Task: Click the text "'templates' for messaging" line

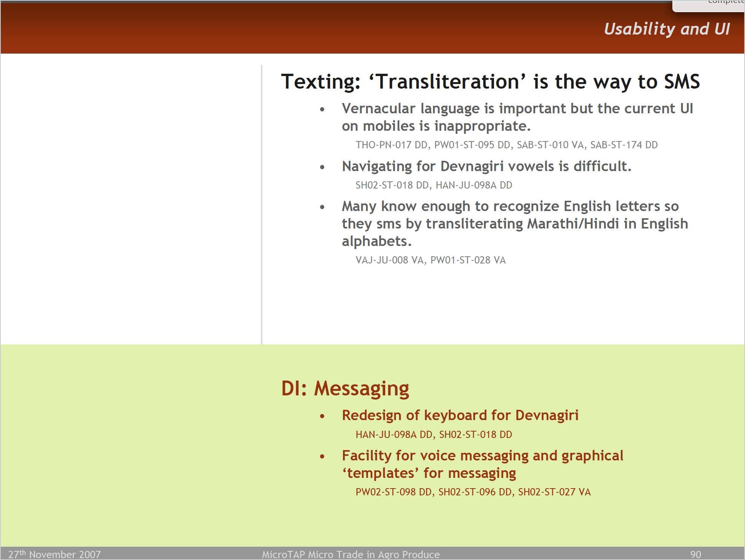Action: coord(429,473)
